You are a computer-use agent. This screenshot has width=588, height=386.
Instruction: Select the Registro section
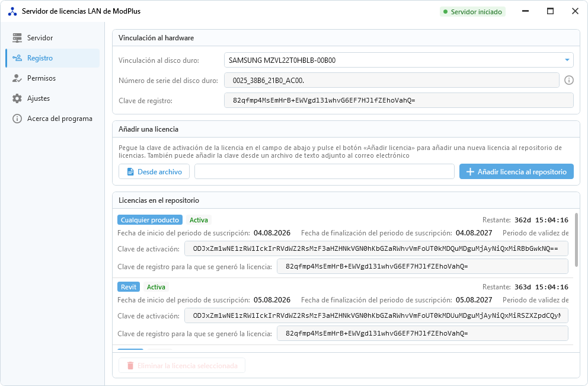click(53, 58)
